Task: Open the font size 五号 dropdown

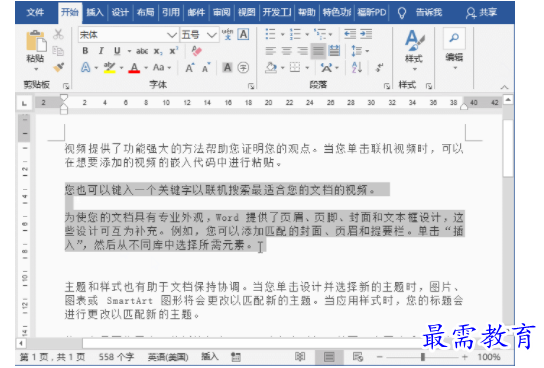Action: click(x=211, y=35)
